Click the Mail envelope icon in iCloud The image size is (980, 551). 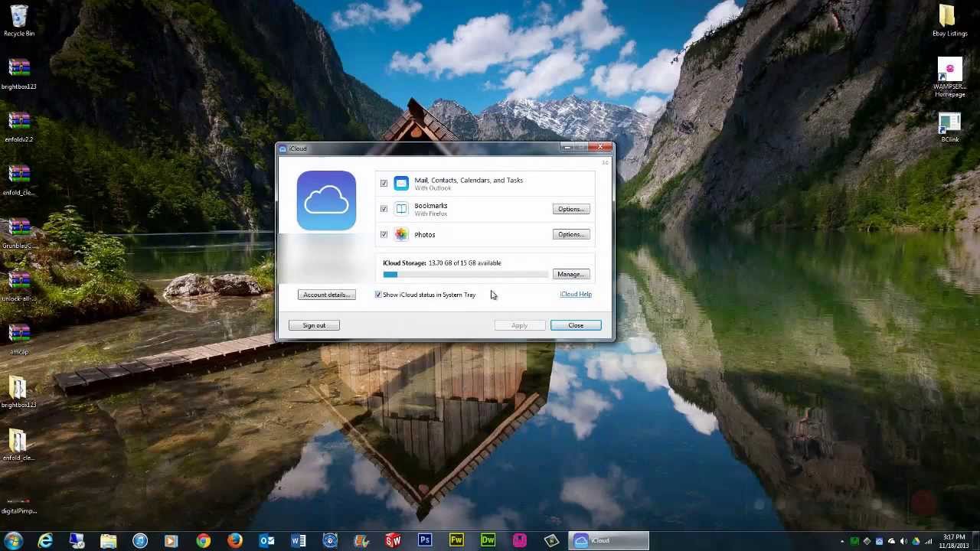(401, 183)
